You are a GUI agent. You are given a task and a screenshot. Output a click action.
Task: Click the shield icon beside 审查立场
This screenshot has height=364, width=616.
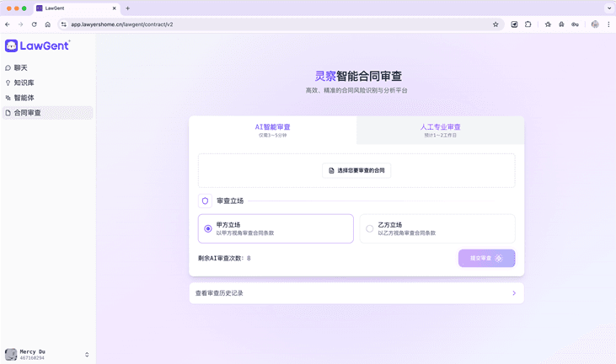click(205, 201)
